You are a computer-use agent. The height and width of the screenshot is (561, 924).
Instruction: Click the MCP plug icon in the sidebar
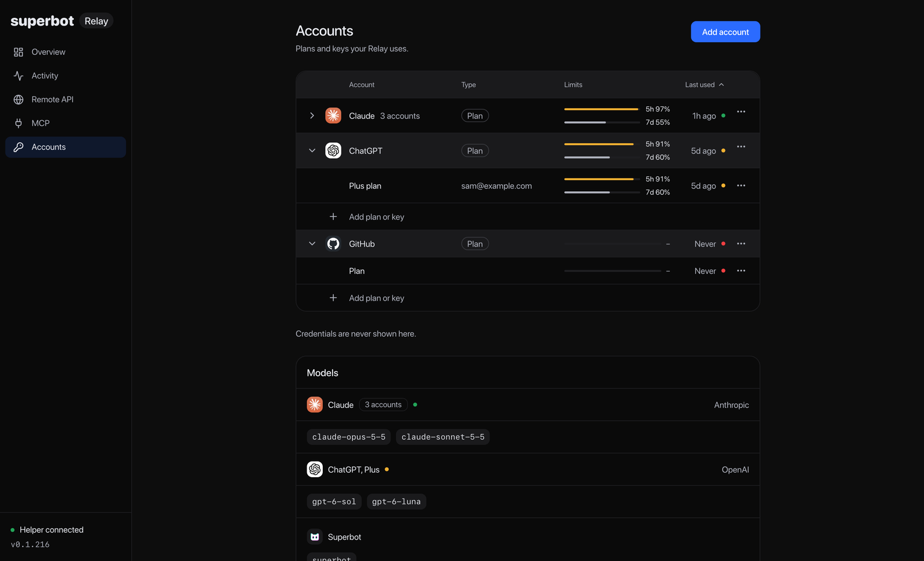pos(18,123)
